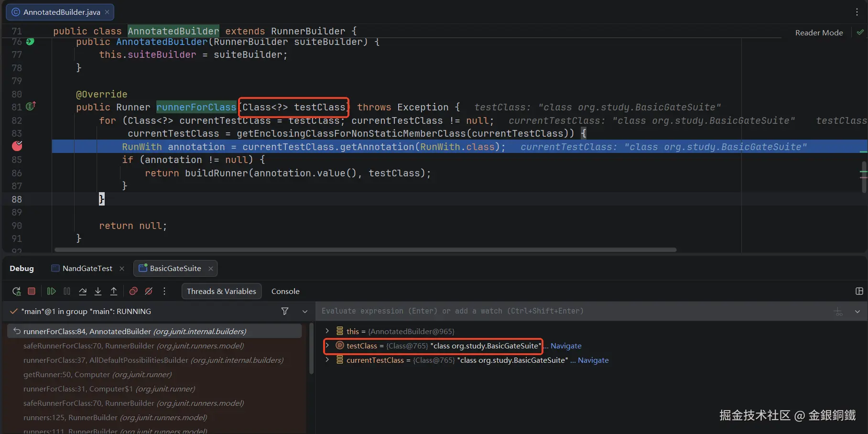Click the 'return null;' statement
Screen dimensions: 868x434
tap(133, 226)
